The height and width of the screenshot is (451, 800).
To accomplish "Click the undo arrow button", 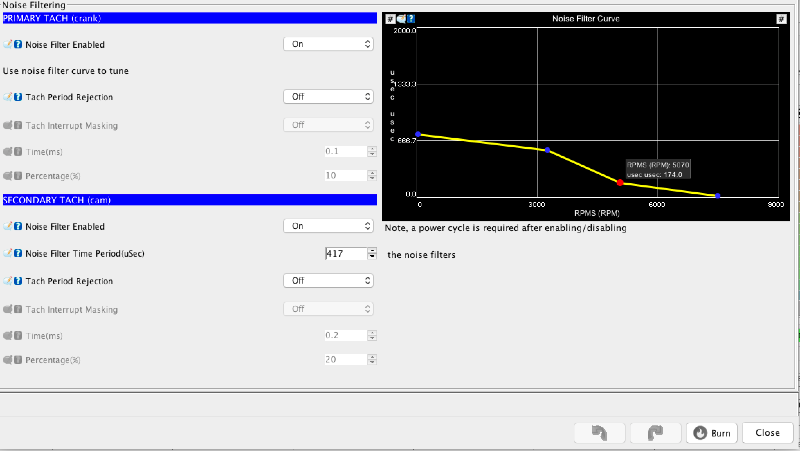I will pos(598,433).
